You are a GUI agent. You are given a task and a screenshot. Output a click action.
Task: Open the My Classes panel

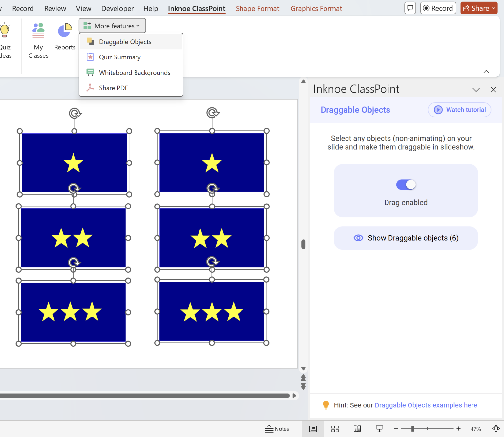[x=38, y=40]
